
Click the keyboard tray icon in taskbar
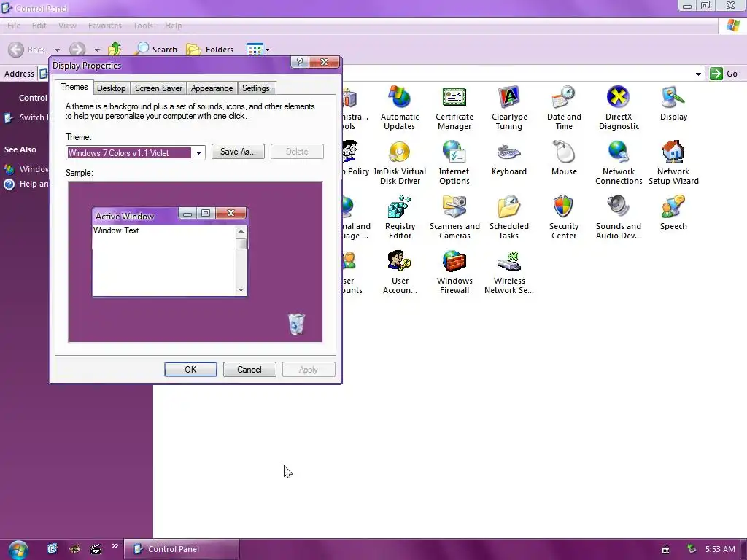pyautogui.click(x=665, y=550)
